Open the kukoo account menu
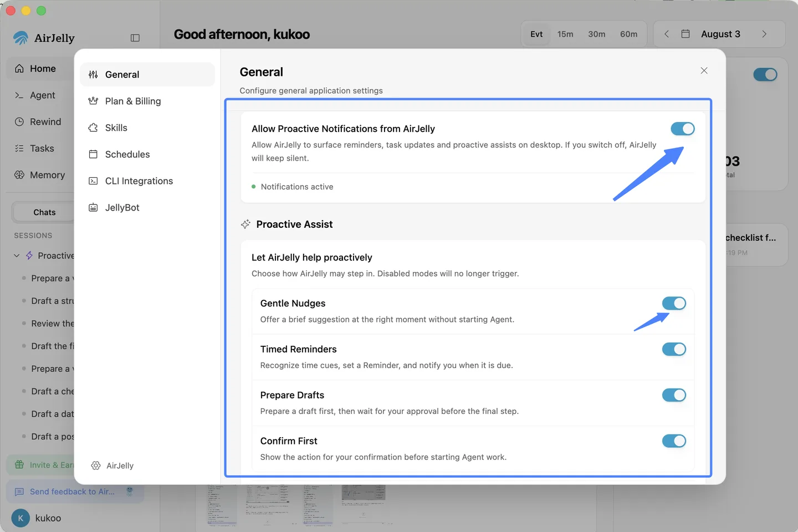 pos(37,518)
